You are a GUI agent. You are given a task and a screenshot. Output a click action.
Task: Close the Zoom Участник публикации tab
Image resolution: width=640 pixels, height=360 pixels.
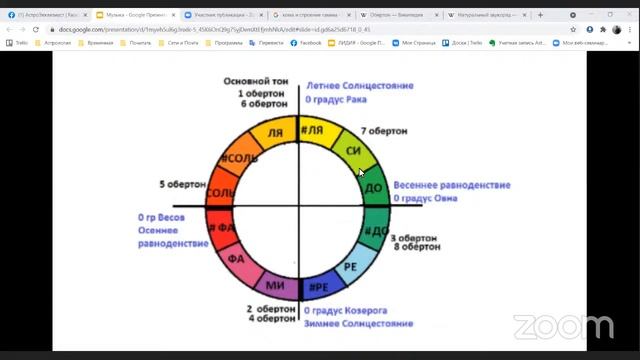(x=261, y=15)
